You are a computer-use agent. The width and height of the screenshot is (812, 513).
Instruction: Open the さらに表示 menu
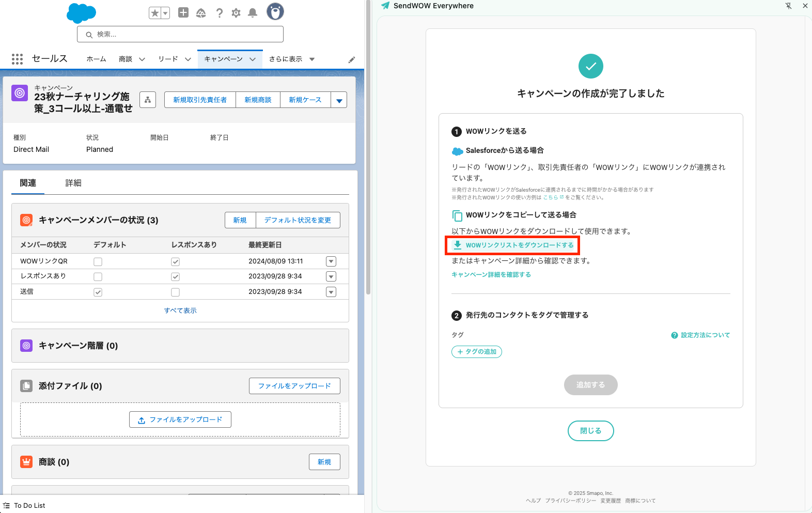pos(292,59)
